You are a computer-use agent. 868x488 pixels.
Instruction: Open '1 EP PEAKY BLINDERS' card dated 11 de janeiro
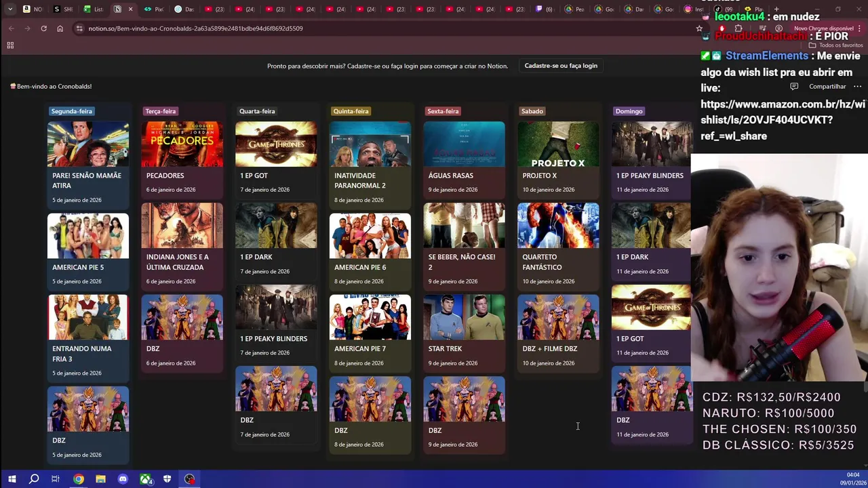[x=652, y=160]
